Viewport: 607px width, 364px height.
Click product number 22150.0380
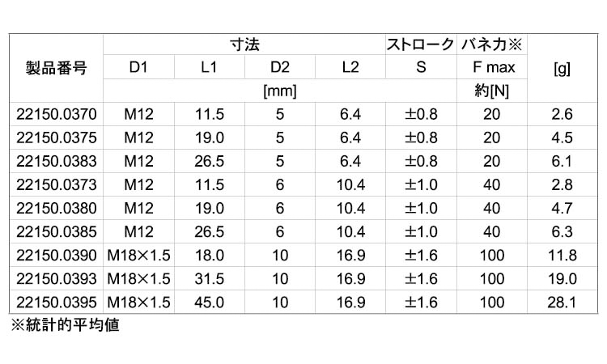point(56,209)
